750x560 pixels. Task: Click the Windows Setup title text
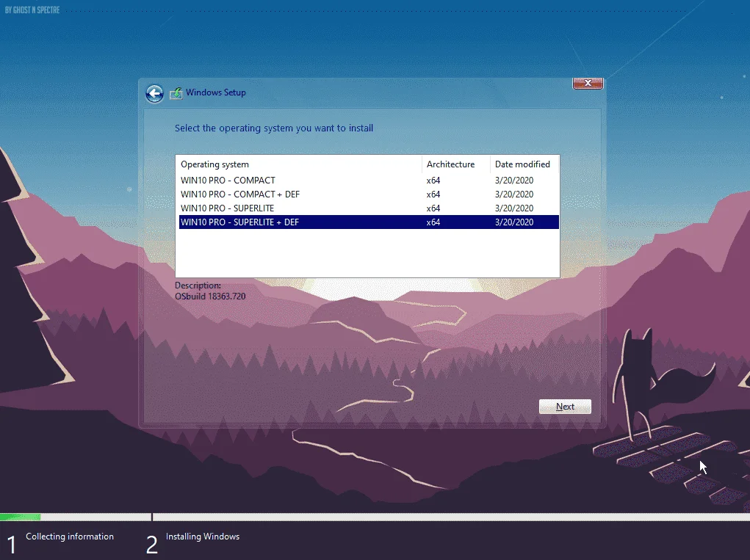[x=216, y=92]
